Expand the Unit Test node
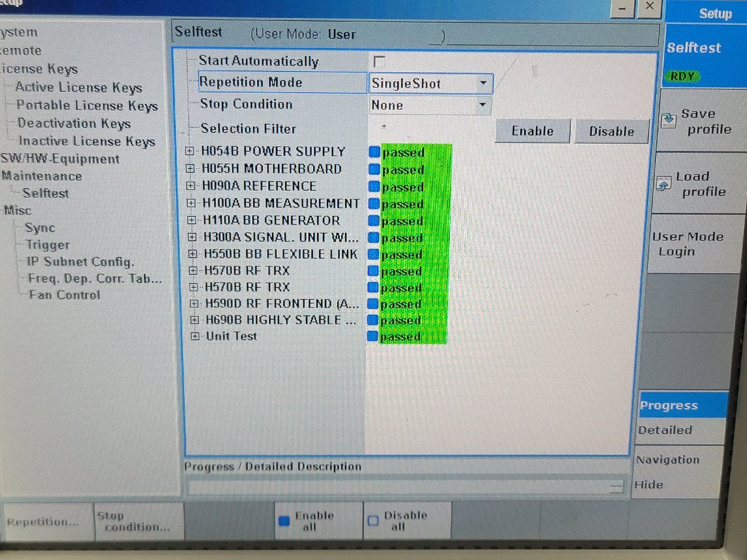The width and height of the screenshot is (747, 560). pyautogui.click(x=195, y=337)
